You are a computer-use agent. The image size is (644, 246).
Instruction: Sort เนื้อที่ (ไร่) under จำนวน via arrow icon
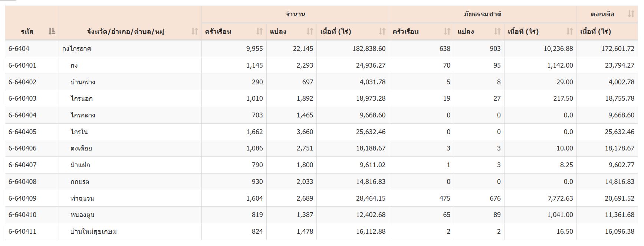tap(382, 32)
